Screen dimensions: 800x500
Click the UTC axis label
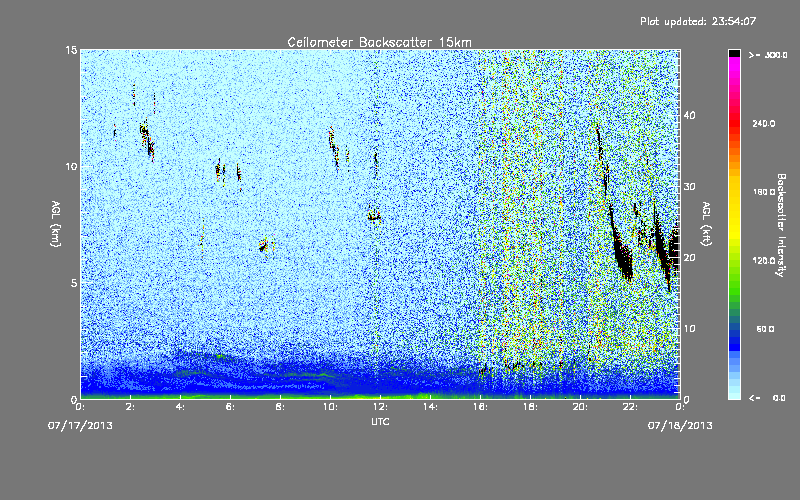(380, 421)
